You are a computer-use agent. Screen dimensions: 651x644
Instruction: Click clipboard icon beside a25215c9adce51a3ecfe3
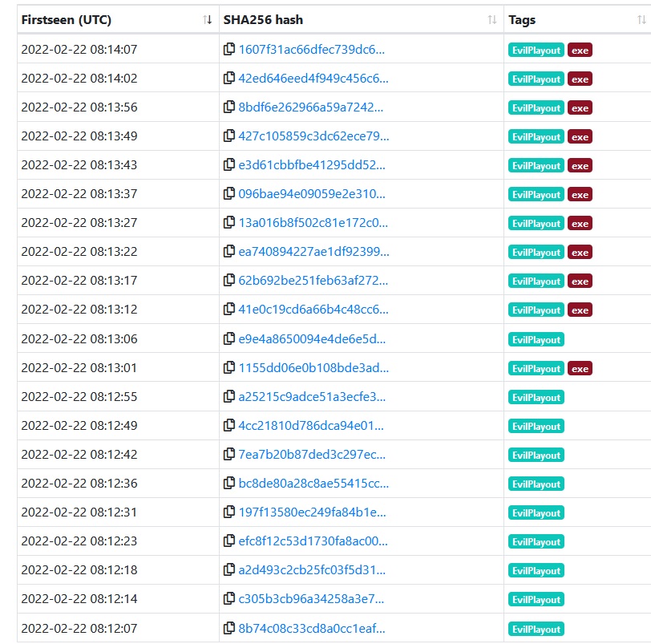228,396
